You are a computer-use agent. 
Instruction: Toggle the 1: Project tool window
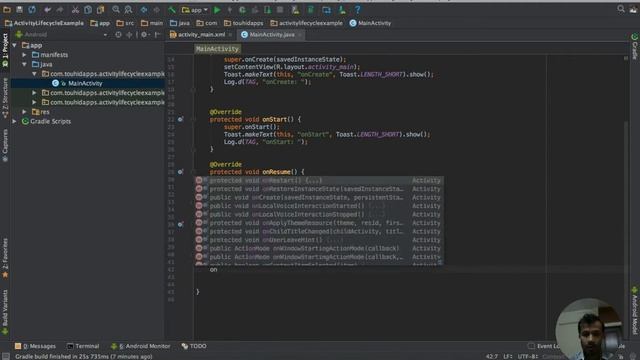5,50
